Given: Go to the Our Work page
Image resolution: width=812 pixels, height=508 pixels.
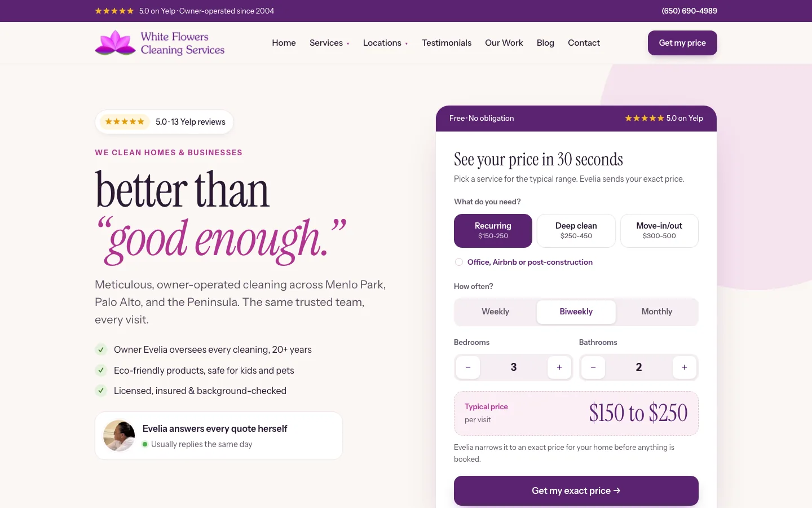Looking at the screenshot, I should pyautogui.click(x=504, y=43).
